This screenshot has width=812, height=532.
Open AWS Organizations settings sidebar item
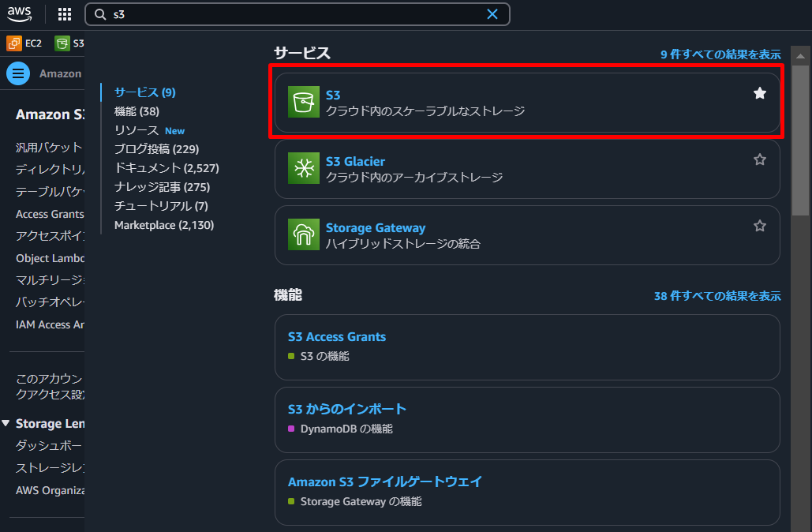(x=50, y=490)
